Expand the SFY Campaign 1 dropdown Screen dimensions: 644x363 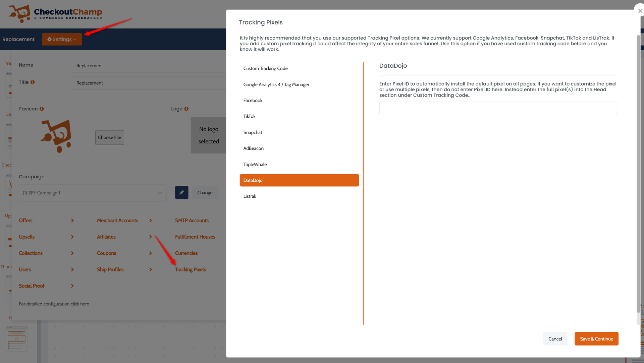click(160, 193)
